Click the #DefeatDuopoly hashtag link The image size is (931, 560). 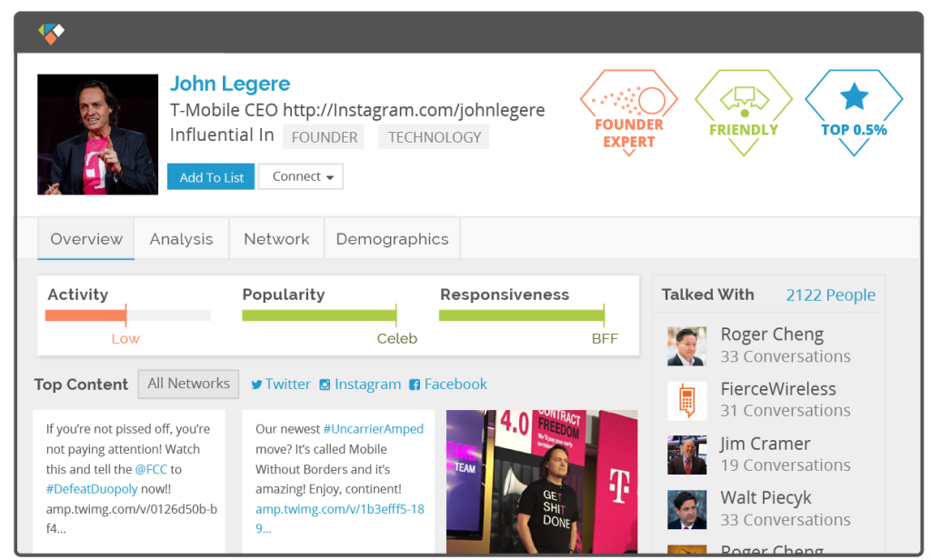(92, 489)
